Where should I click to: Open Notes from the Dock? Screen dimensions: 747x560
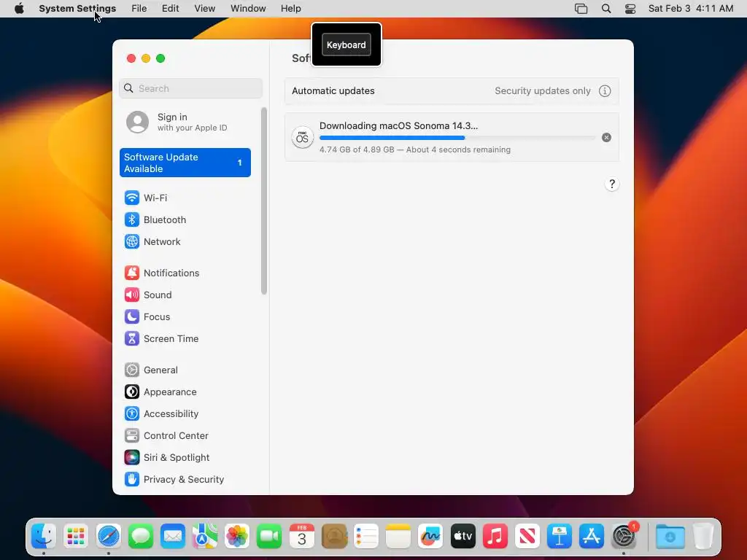tap(398, 536)
